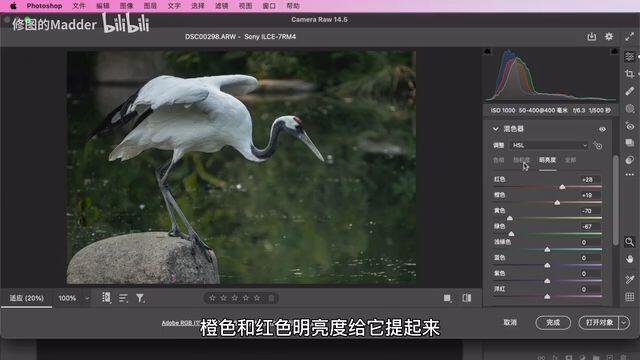
Task: Click the red luminance slider handle
Action: (x=562, y=187)
